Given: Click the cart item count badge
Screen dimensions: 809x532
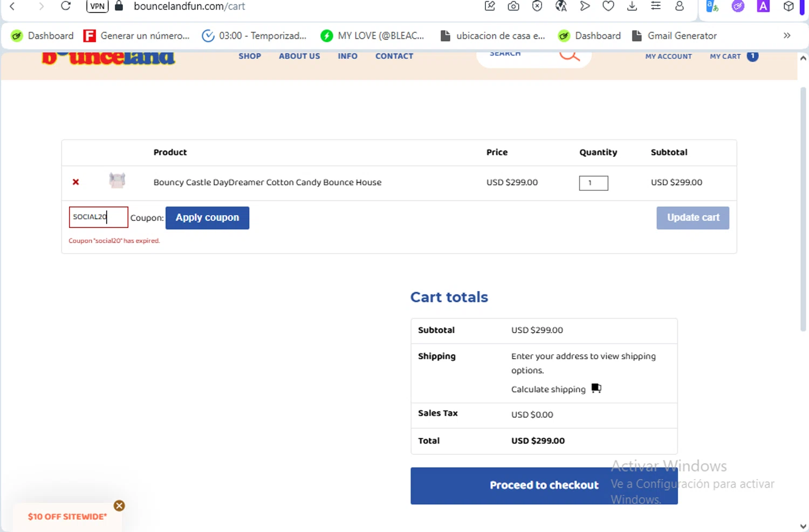Looking at the screenshot, I should (x=752, y=56).
